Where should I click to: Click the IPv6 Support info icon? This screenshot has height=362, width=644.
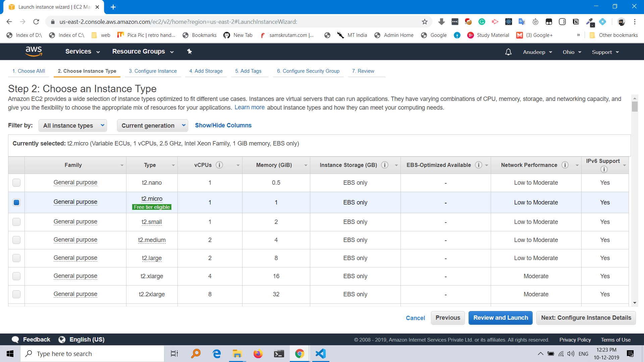[604, 169]
